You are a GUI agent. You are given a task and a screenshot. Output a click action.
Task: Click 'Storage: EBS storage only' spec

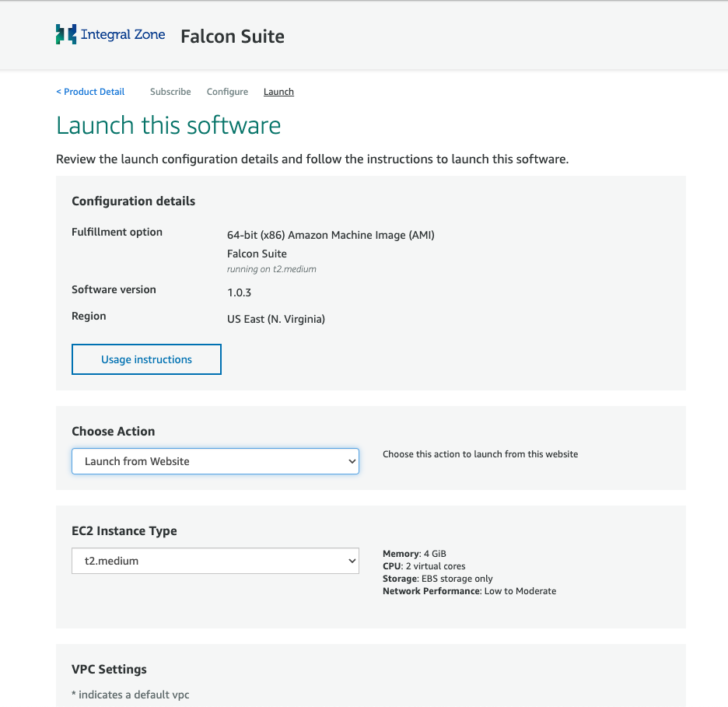pyautogui.click(x=437, y=579)
